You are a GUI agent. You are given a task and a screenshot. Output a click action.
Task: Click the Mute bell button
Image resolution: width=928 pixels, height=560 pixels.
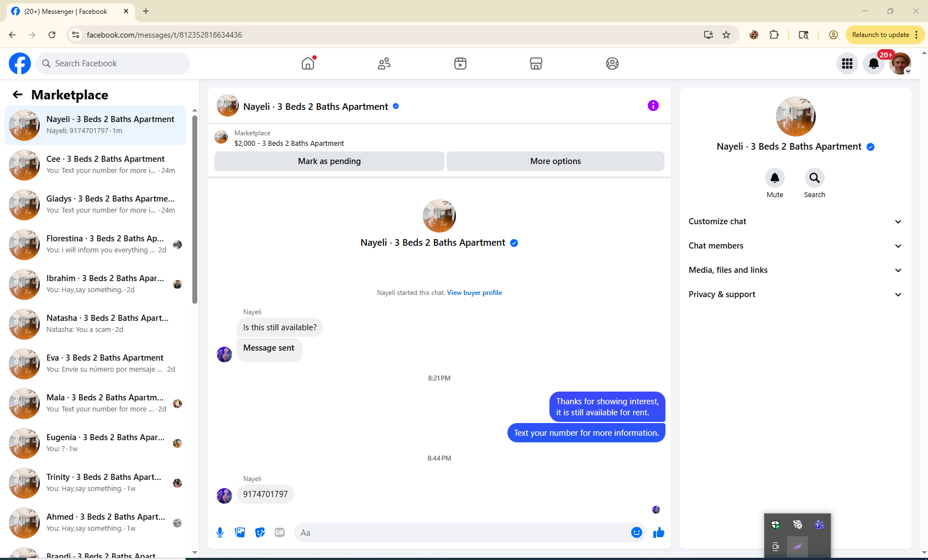tap(775, 178)
